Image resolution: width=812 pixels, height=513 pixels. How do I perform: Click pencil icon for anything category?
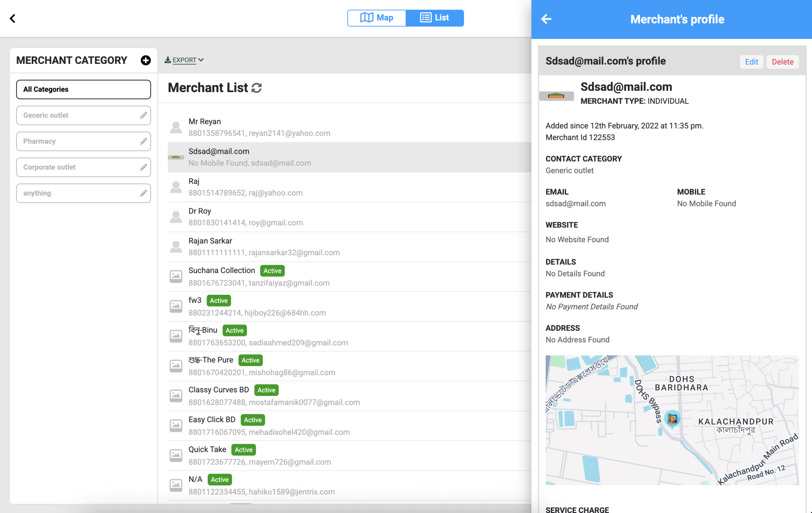coord(143,193)
